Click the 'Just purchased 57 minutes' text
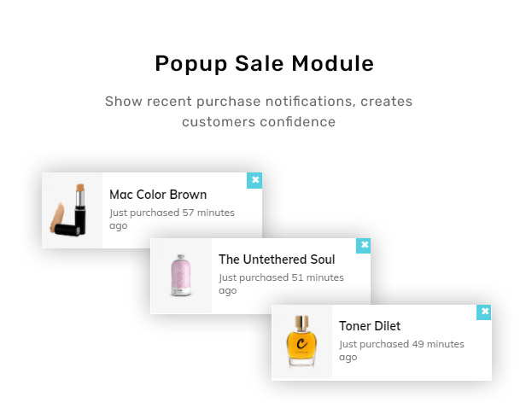The width and height of the screenshot is (526, 420). [172, 213]
